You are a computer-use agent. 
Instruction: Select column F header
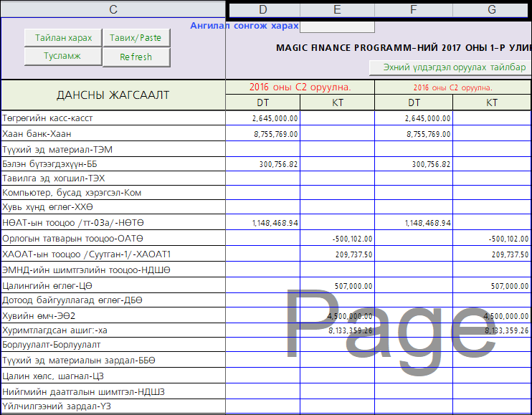click(x=413, y=9)
